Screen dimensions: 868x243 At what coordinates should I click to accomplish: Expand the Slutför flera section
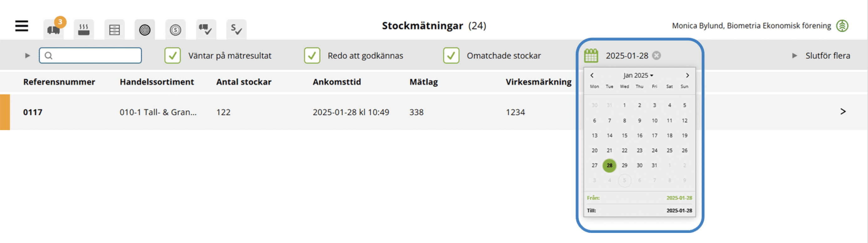pos(821,56)
